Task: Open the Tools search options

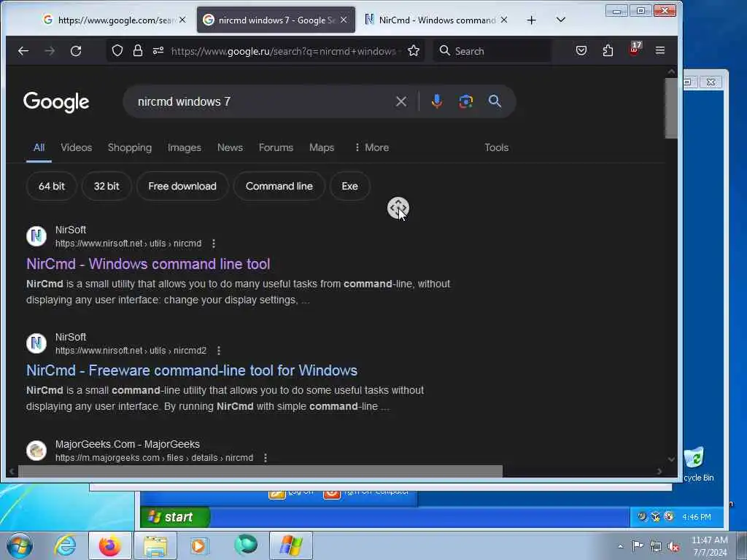Action: click(x=496, y=147)
